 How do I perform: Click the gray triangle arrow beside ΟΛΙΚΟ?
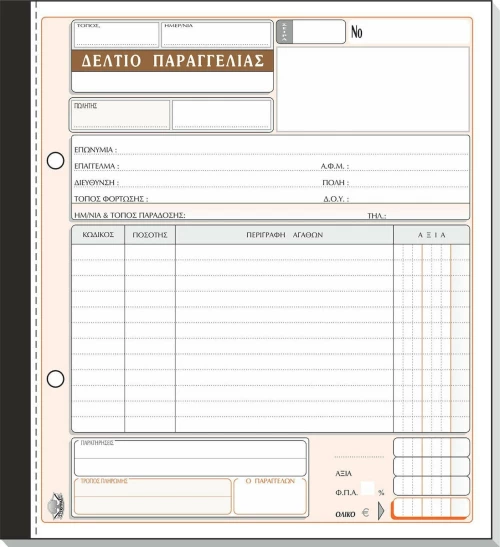pos(381,511)
